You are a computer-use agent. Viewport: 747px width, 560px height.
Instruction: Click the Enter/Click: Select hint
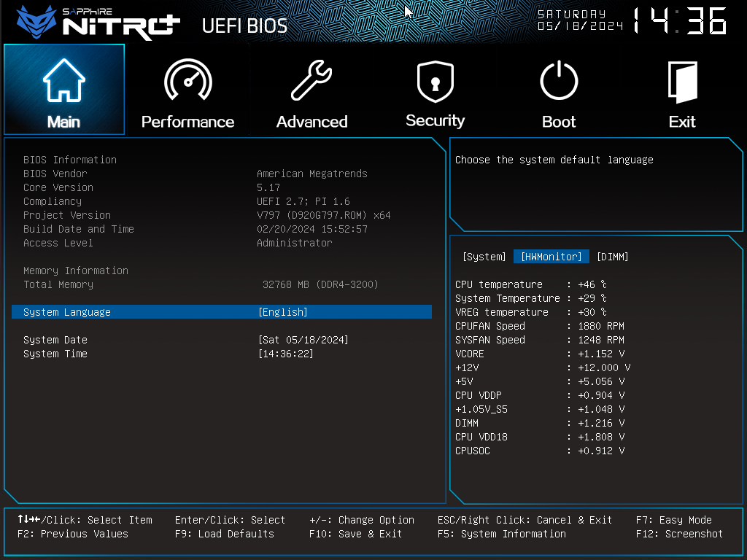point(230,520)
